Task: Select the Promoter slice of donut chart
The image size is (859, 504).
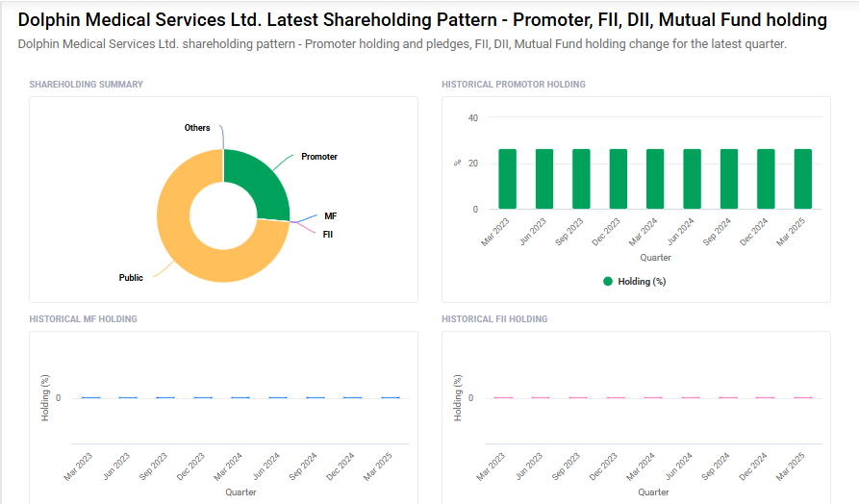Action: [262, 181]
